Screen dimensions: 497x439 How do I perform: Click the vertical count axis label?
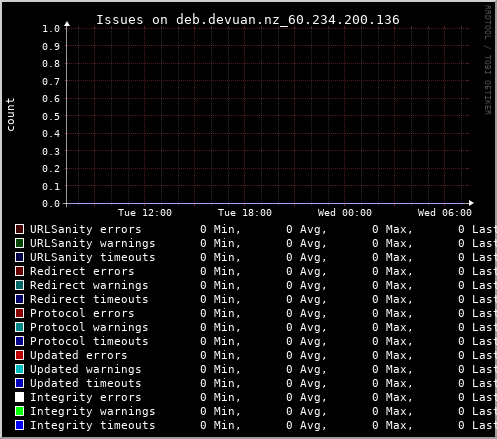click(10, 115)
